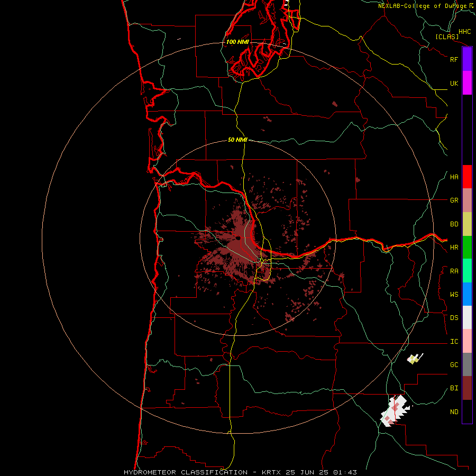Click the HR legend label
The image size is (476, 476).
click(454, 248)
